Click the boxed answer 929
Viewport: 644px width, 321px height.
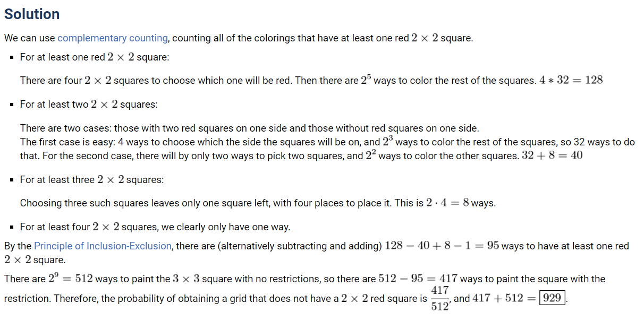click(x=553, y=298)
